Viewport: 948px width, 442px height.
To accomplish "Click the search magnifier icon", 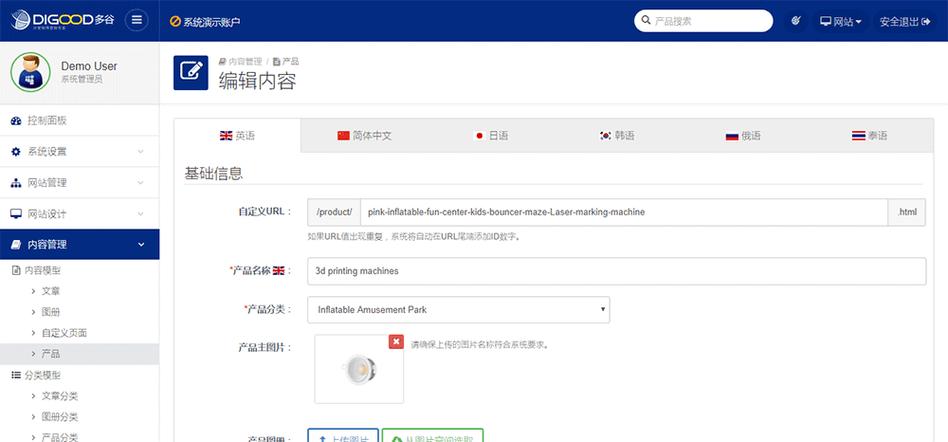I will (x=646, y=21).
